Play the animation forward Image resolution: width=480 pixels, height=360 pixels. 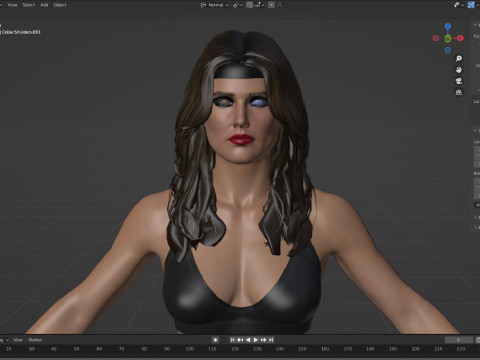click(x=255, y=340)
